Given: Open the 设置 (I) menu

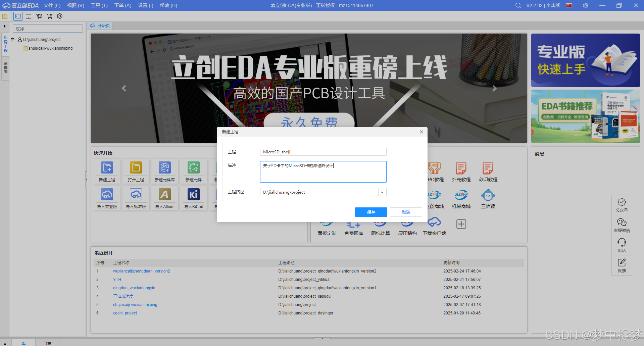Looking at the screenshot, I should (146, 5).
